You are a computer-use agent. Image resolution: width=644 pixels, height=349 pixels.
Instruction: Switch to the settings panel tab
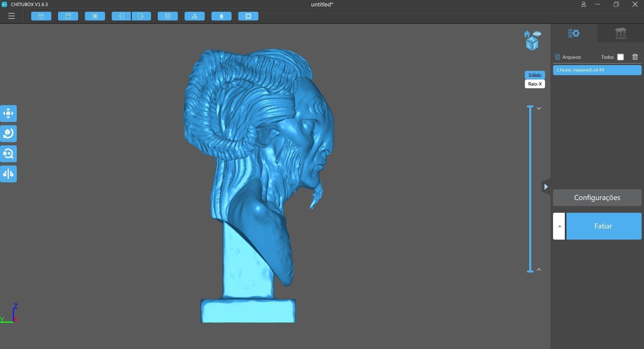click(574, 33)
